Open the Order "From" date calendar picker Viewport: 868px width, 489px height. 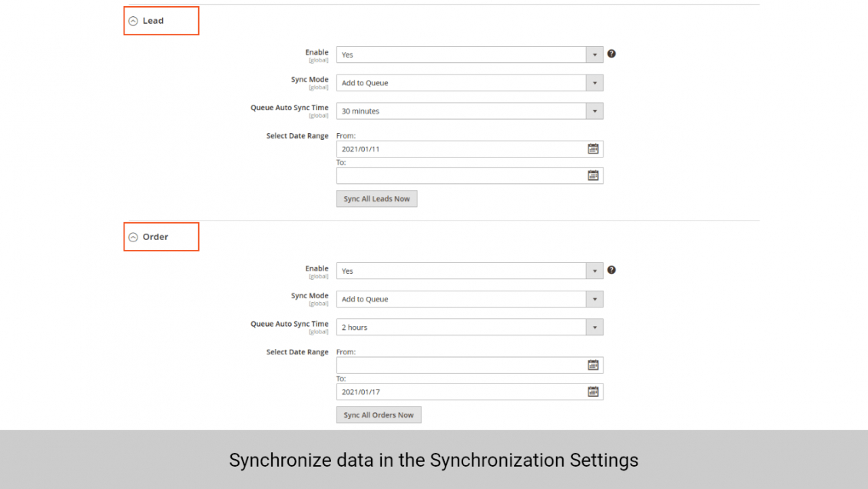click(593, 364)
